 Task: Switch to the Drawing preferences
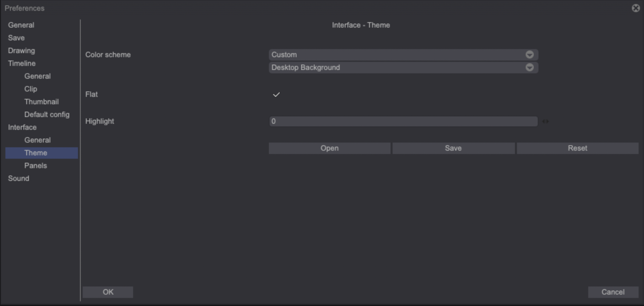point(22,50)
